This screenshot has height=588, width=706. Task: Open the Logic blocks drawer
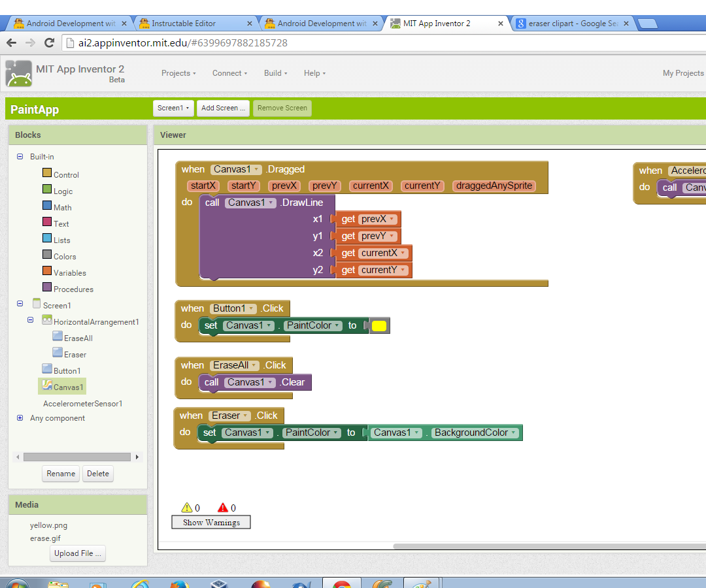pyautogui.click(x=64, y=191)
